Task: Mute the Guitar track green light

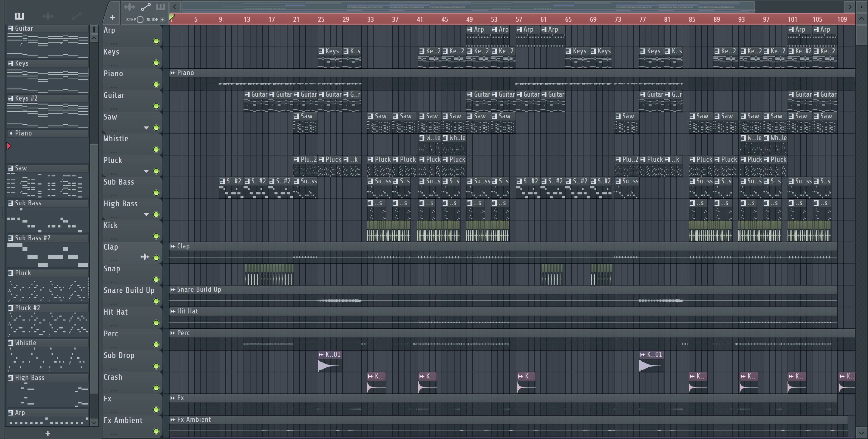Action: tap(156, 106)
